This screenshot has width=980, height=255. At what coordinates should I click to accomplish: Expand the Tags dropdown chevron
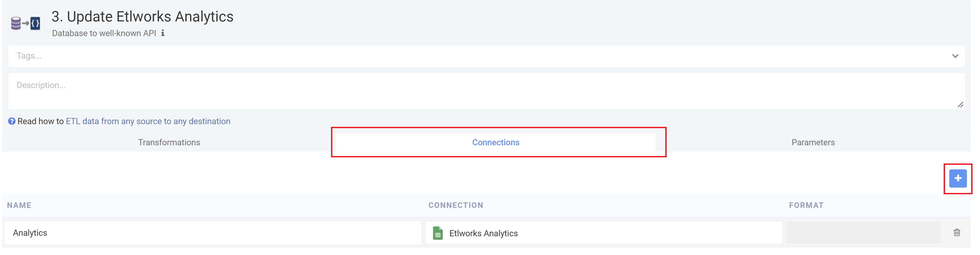955,56
